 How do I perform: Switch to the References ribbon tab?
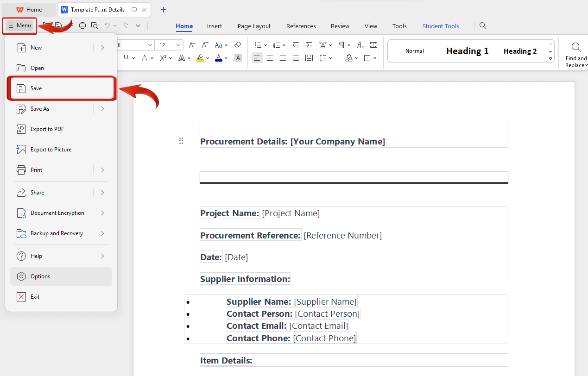[x=301, y=26]
